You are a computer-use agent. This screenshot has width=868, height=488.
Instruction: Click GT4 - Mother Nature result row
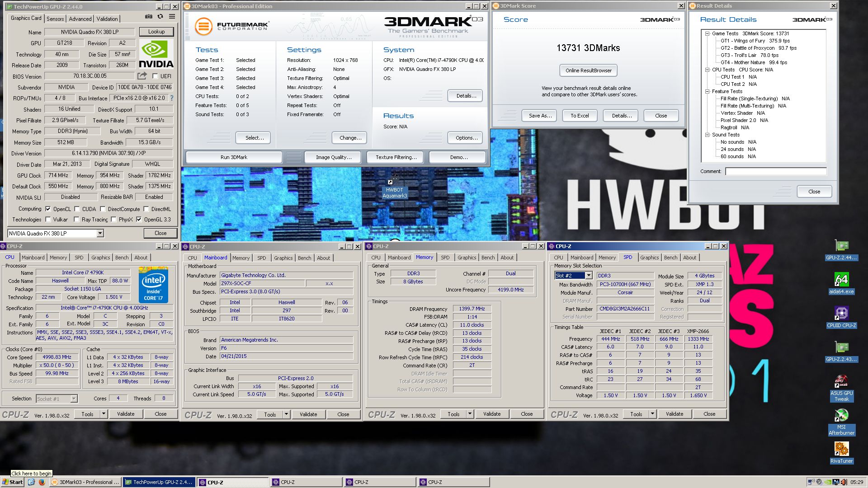point(754,62)
